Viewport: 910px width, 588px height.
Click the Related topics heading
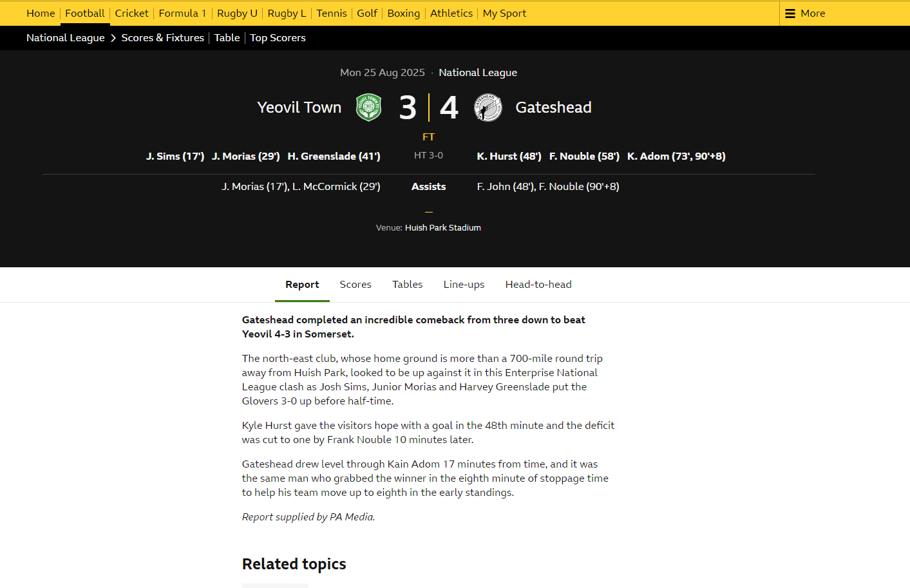[x=294, y=564]
